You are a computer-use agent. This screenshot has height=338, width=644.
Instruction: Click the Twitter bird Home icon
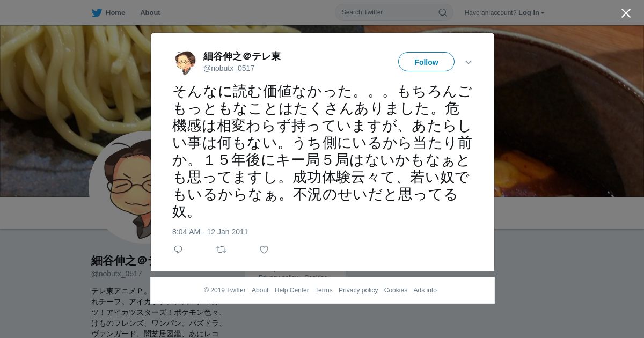(97, 13)
